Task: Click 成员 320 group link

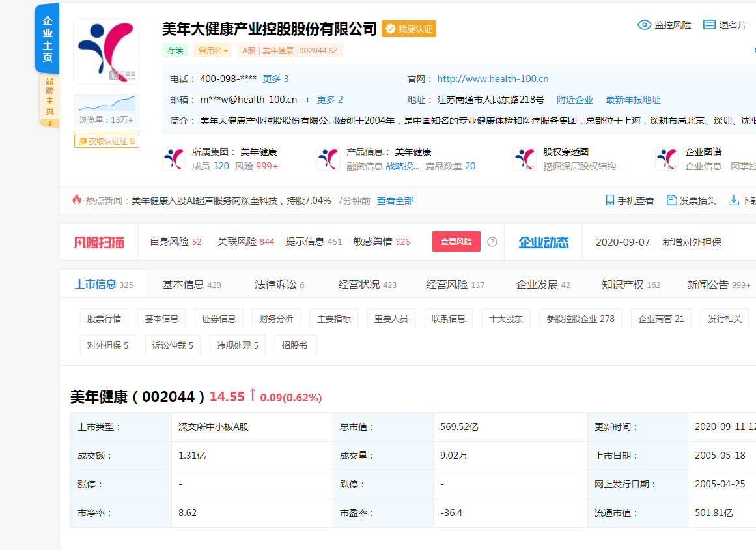Action: tap(210, 166)
